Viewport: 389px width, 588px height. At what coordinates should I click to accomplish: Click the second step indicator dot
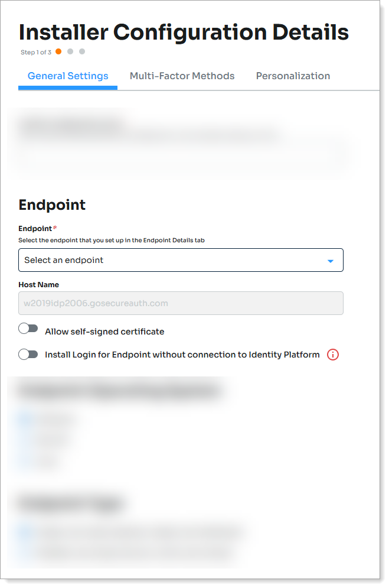(x=70, y=51)
